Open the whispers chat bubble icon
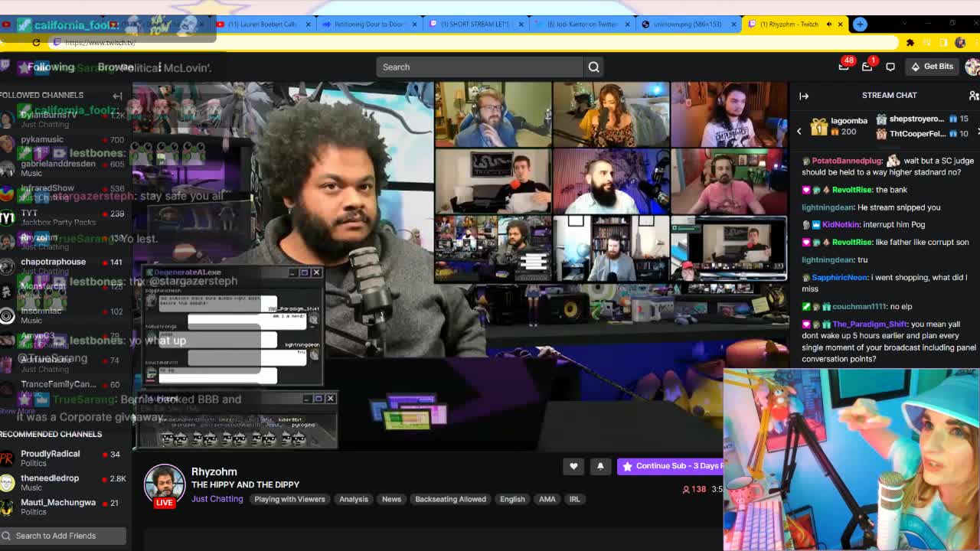The image size is (980, 551). [890, 67]
